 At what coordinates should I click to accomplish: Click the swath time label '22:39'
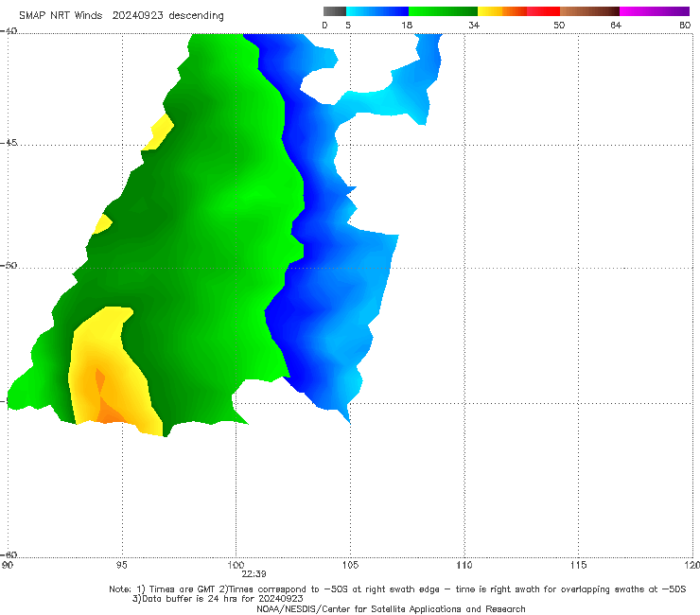coord(254,574)
